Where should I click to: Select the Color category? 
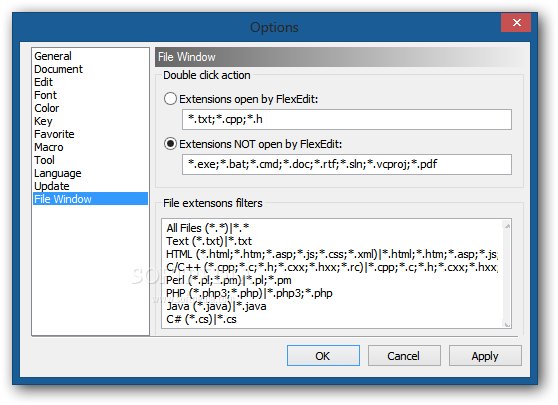click(47, 108)
